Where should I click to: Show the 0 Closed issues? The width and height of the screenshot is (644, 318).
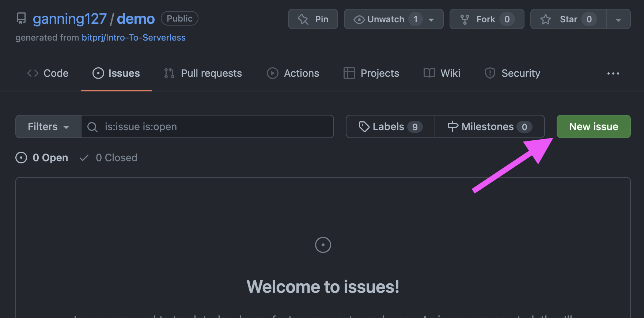click(x=109, y=158)
